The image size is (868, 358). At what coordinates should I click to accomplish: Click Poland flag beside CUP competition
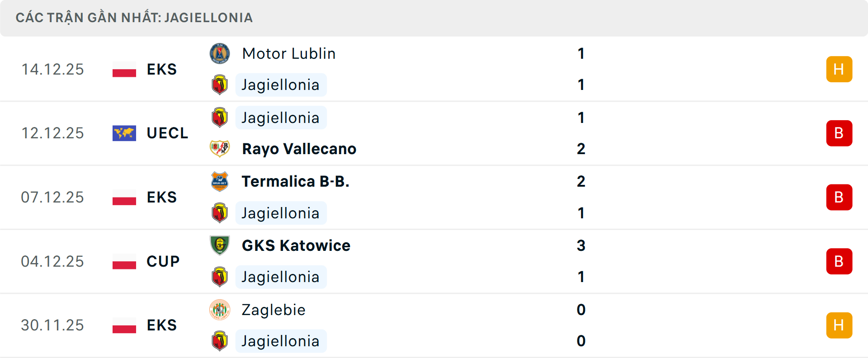coord(124,261)
